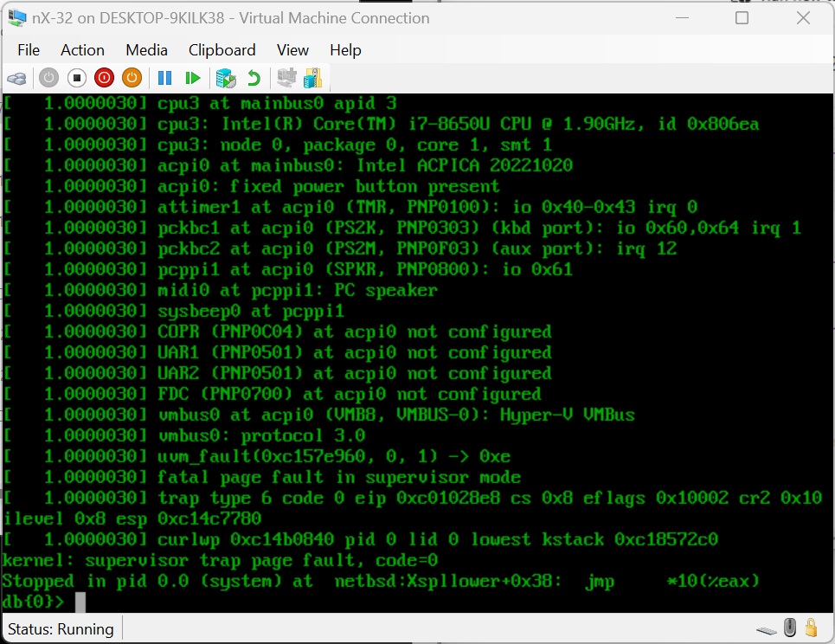Save VM state using the orange power icon
835x644 pixels.
coord(132,78)
